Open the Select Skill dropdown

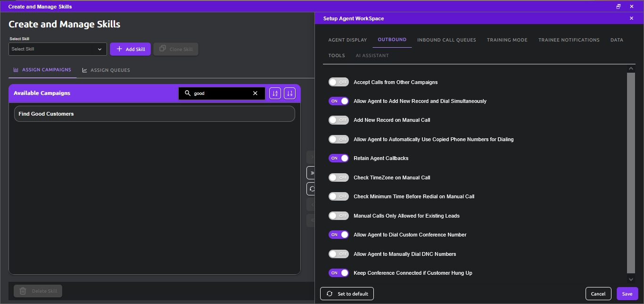pos(58,49)
